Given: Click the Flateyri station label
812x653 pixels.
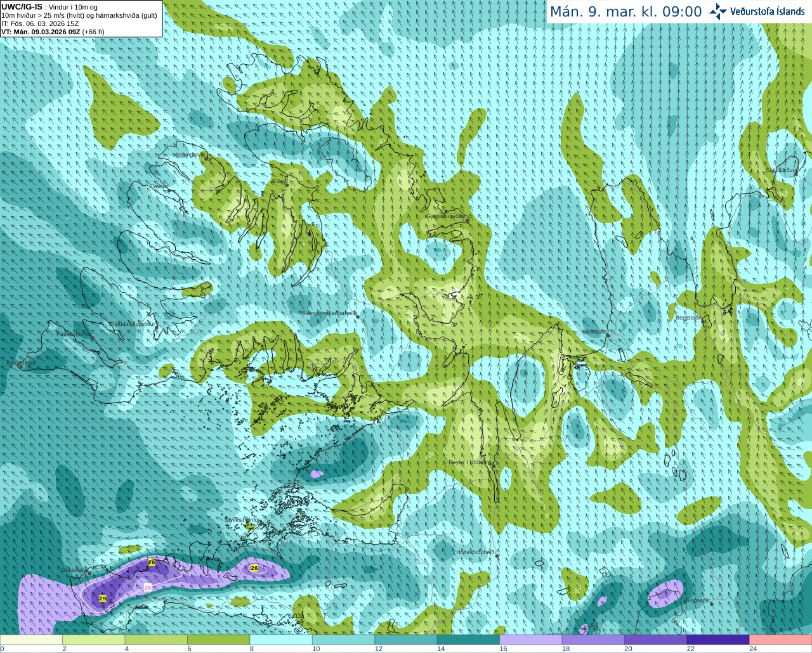Looking at the screenshot, I should tap(158, 186).
